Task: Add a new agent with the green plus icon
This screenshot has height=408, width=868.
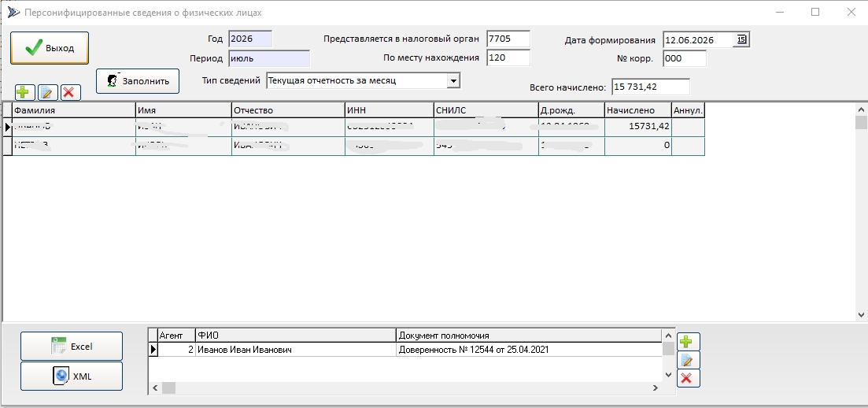Action: [x=688, y=342]
